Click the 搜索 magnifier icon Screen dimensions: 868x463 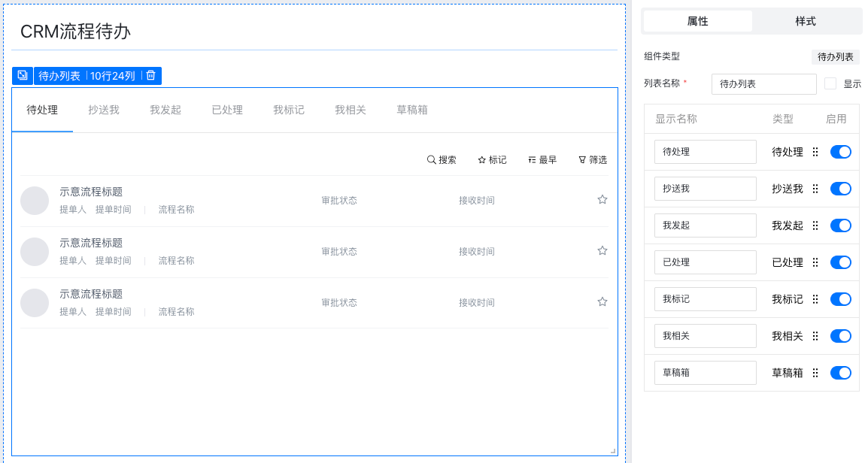[432, 160]
